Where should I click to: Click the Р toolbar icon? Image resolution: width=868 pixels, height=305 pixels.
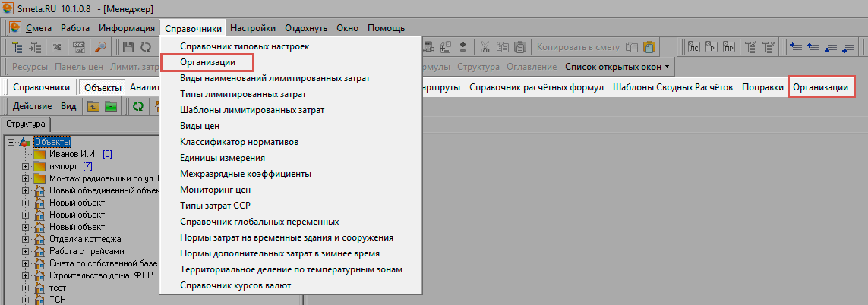point(713,48)
